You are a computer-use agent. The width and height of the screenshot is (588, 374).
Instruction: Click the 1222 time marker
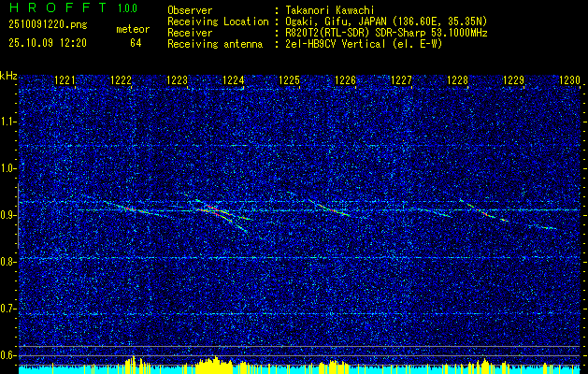122,80
